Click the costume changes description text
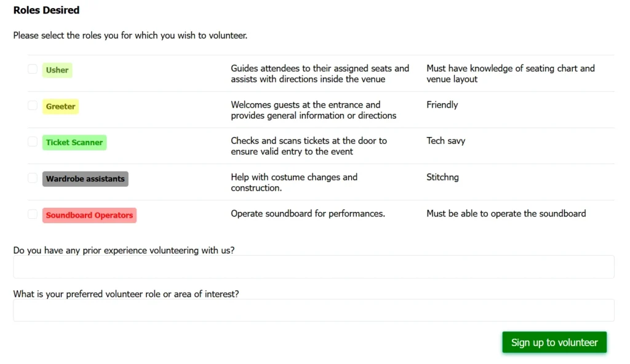Image resolution: width=630 pixels, height=364 pixels. (294, 183)
